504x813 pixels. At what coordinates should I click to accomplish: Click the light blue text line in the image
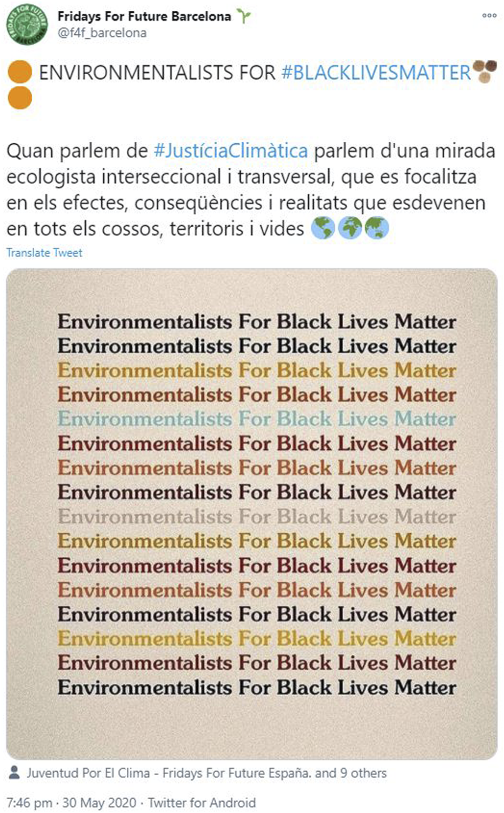pos(257,419)
